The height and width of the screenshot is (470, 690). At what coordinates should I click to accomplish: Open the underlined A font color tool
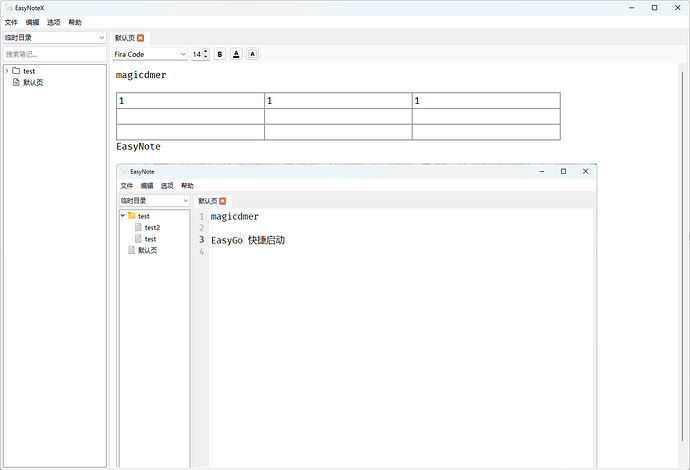click(x=236, y=54)
